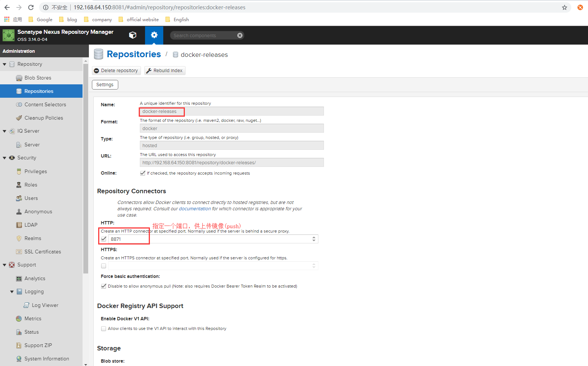The height and width of the screenshot is (366, 588).
Task: Switch to the Settings tab
Action: tap(105, 85)
